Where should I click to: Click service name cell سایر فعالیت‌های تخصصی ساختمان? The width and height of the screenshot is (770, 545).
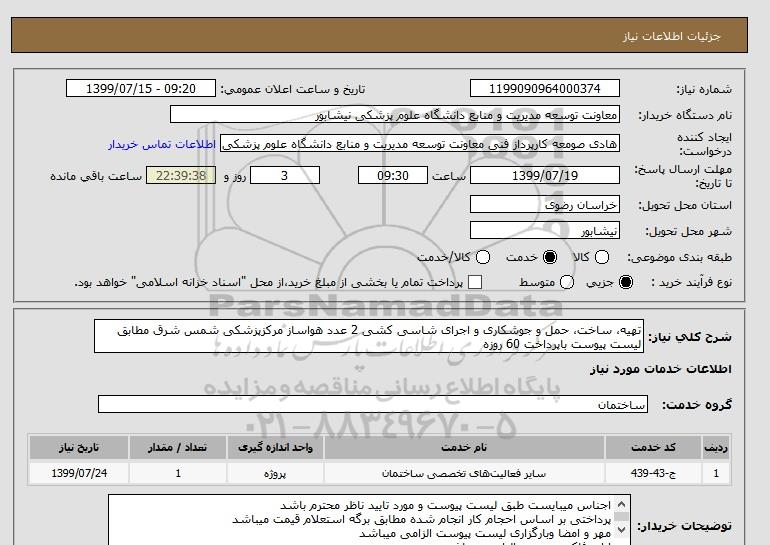pyautogui.click(x=464, y=473)
